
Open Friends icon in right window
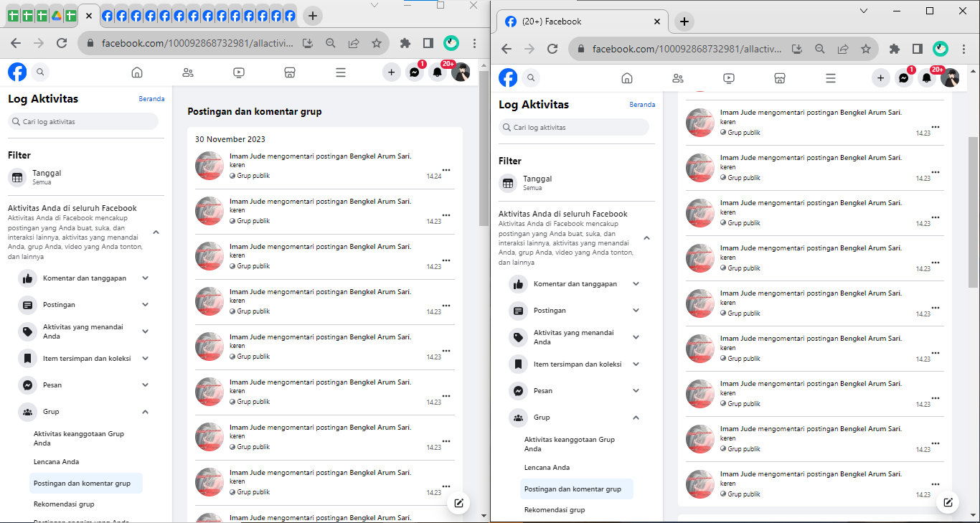[x=678, y=77]
